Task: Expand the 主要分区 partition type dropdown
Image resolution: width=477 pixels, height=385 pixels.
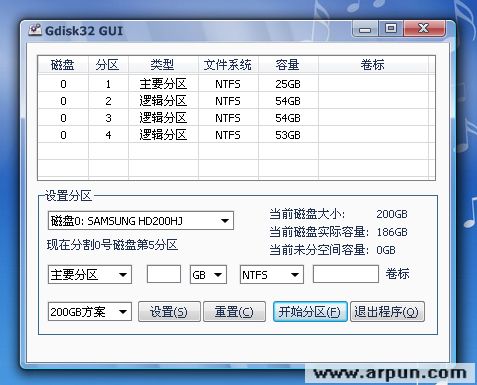Action: point(90,275)
